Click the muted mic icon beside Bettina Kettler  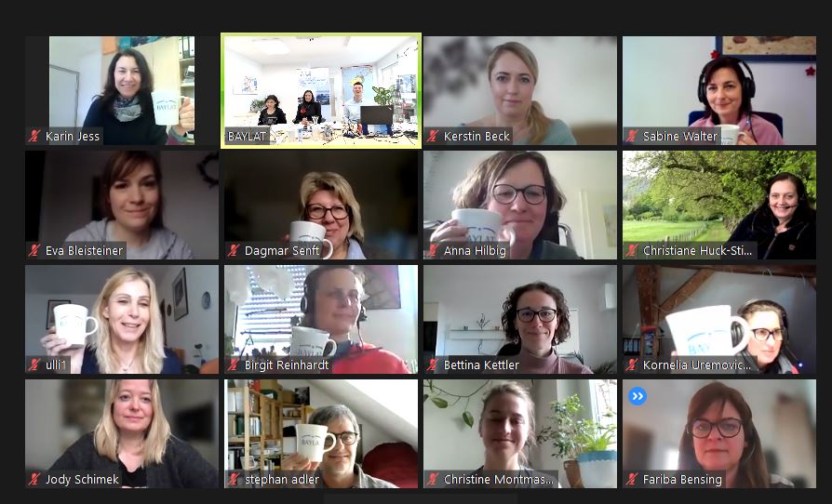(433, 365)
